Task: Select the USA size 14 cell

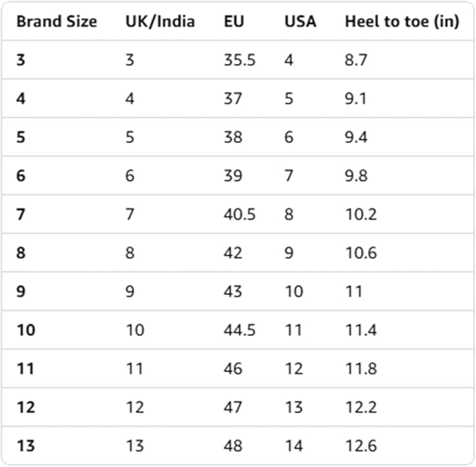Action: pos(293,446)
